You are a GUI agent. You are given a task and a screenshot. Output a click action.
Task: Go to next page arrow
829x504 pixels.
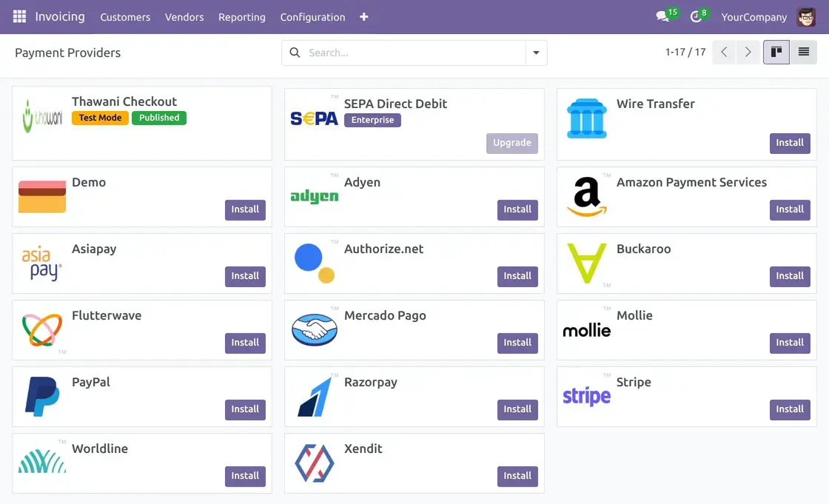[x=748, y=52]
